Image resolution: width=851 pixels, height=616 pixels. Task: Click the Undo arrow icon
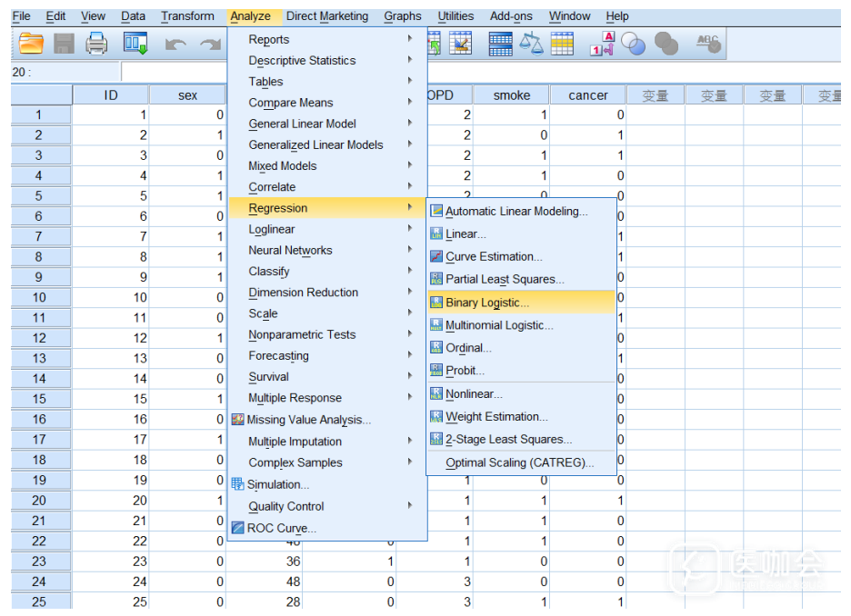tap(175, 44)
